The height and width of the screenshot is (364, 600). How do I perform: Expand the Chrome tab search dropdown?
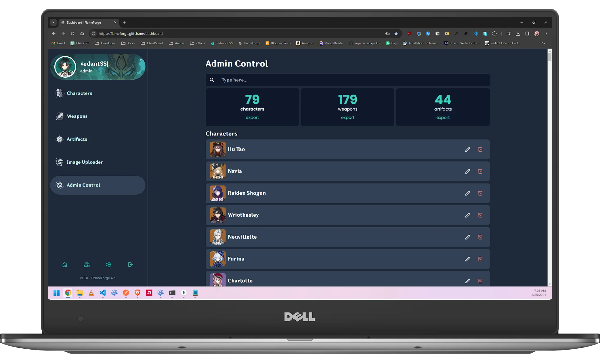pyautogui.click(x=53, y=22)
